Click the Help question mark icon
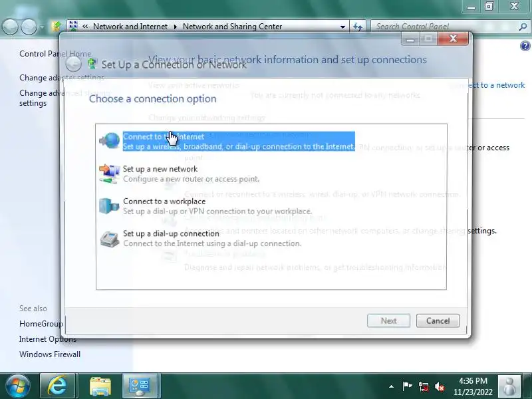Viewport: 532px width, 399px height. coord(525,46)
